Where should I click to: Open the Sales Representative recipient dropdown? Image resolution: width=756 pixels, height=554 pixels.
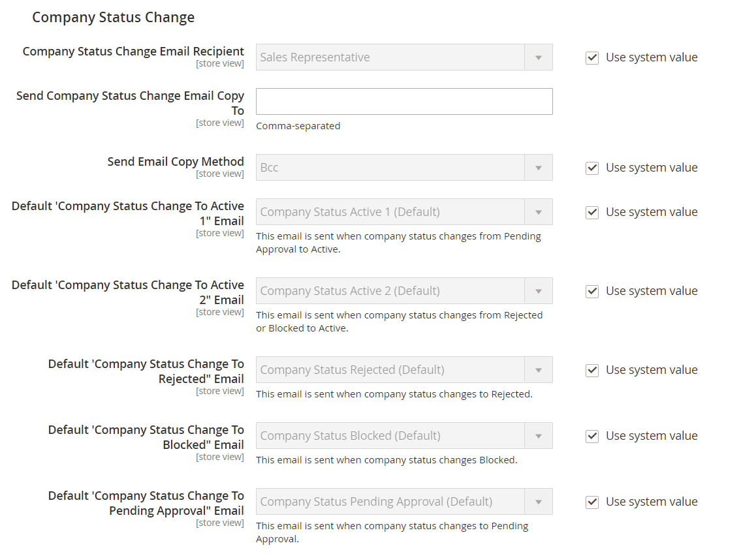click(x=404, y=57)
